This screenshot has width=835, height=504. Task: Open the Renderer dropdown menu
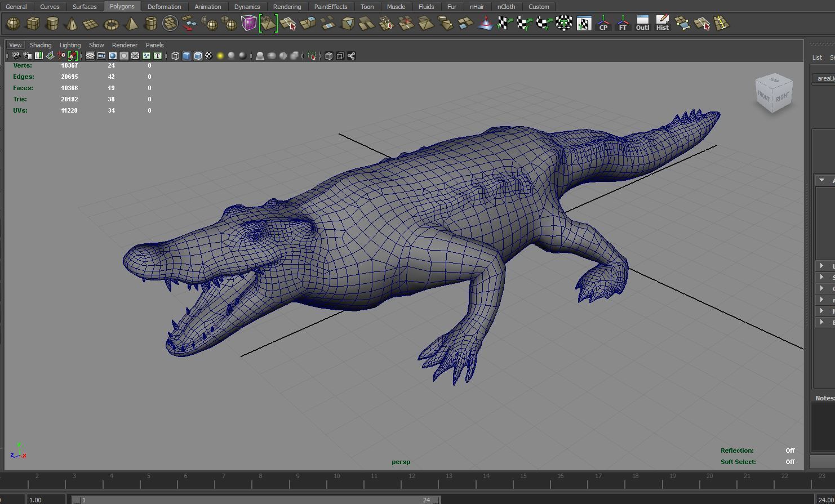[x=125, y=45]
